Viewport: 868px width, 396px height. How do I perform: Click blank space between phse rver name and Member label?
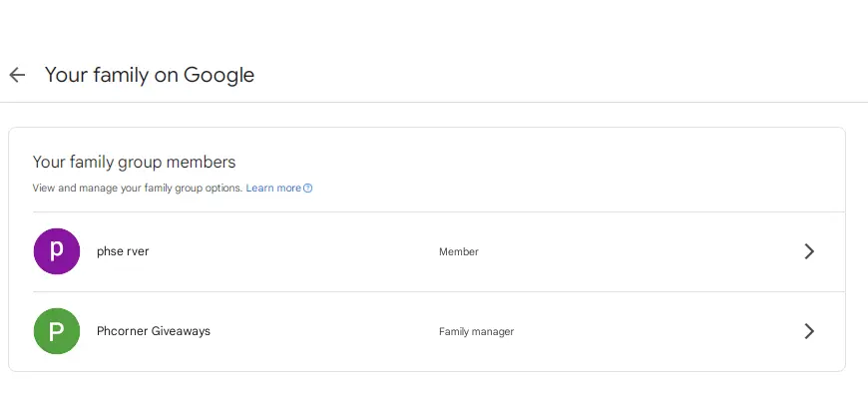pos(293,251)
